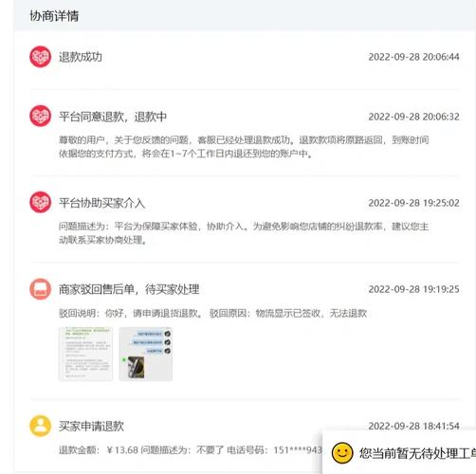The width and height of the screenshot is (476, 474).
Task: Click the refund notice text starting 尊敬的用户
Action: (244, 147)
